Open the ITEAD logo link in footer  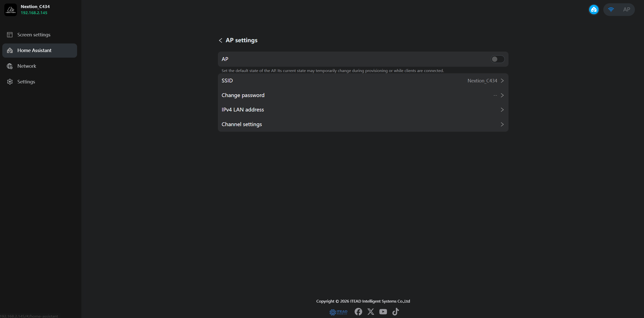click(x=338, y=312)
